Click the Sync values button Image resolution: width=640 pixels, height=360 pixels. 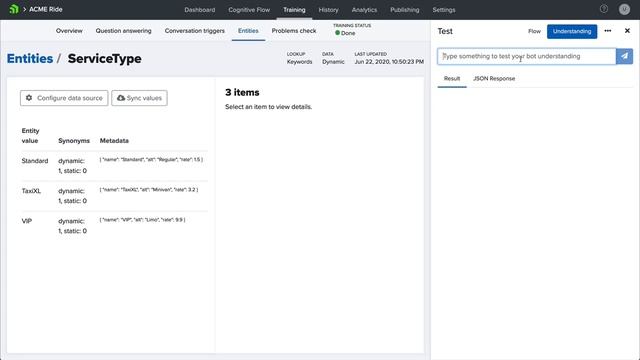(x=139, y=98)
